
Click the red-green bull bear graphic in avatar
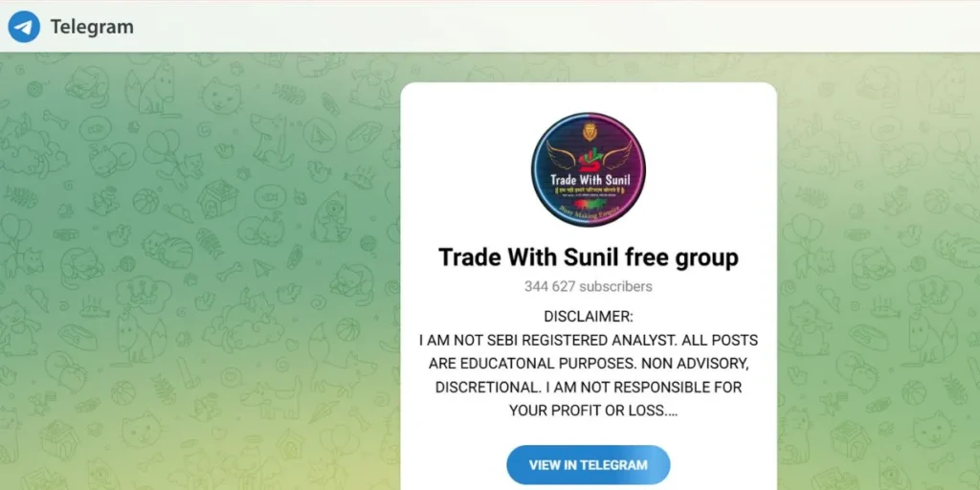[590, 202]
